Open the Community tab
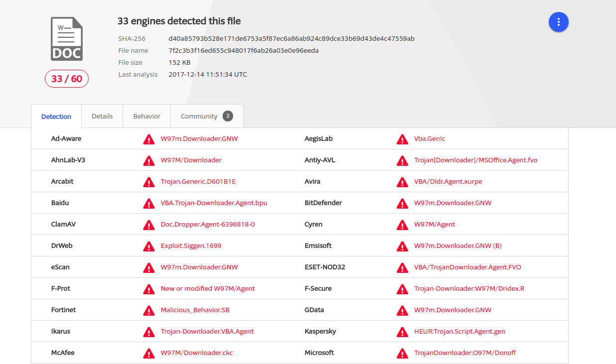Screen dimensions: 616x364 point(207,116)
